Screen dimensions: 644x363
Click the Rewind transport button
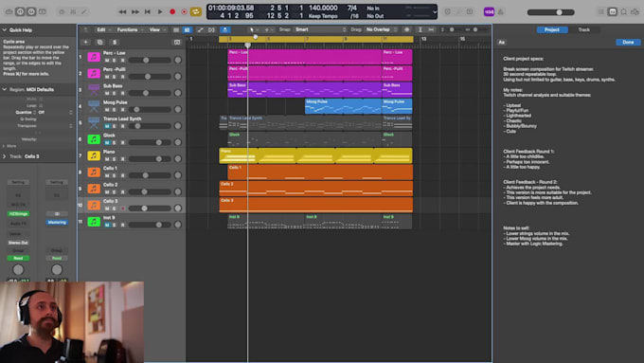click(x=122, y=12)
